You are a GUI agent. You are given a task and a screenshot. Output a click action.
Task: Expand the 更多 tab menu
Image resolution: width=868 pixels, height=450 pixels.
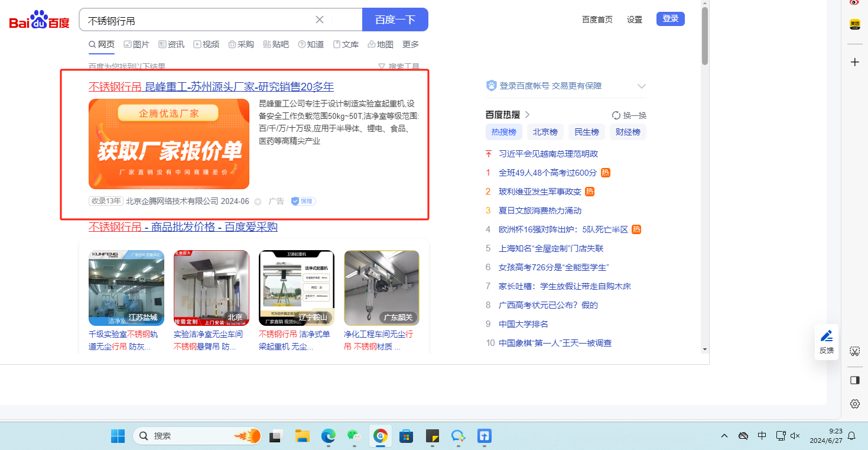[411, 44]
